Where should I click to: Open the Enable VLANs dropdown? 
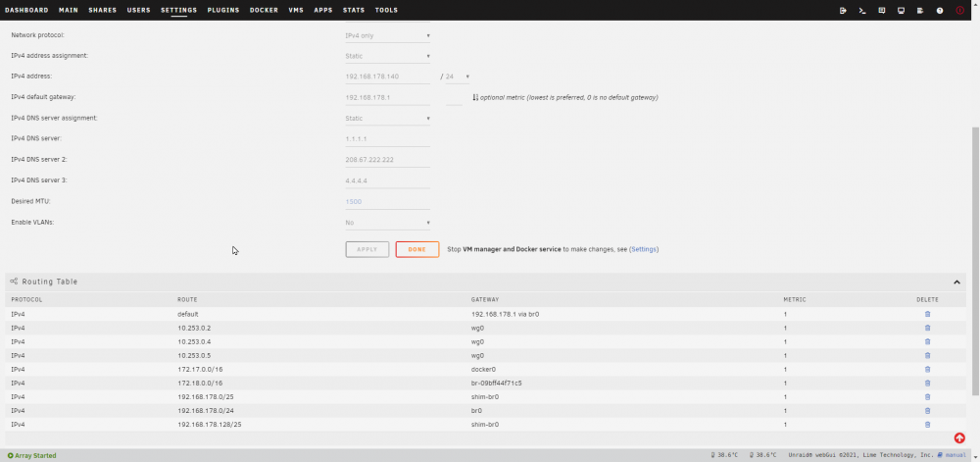point(387,223)
